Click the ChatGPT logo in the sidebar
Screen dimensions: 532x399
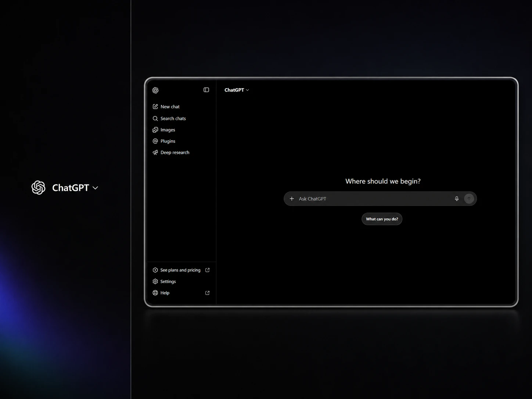pos(155,90)
